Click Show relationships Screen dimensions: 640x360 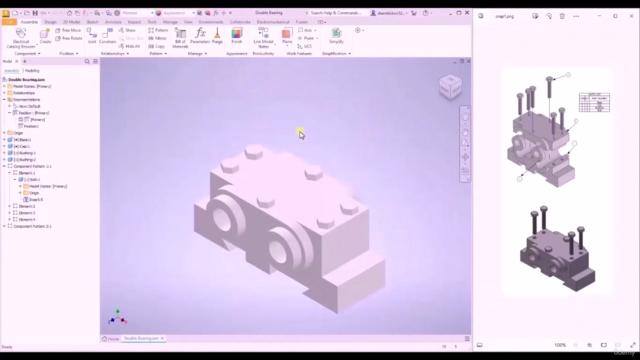click(127, 30)
